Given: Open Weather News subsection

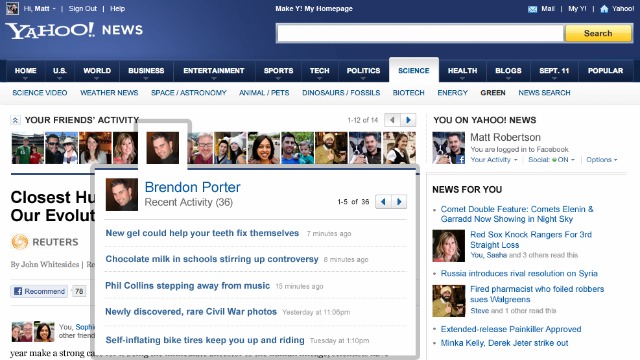Looking at the screenshot, I should tap(109, 93).
